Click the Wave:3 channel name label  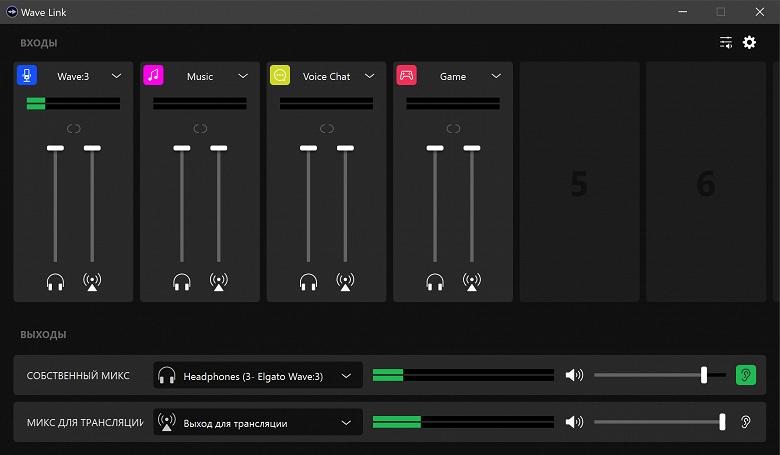(73, 77)
